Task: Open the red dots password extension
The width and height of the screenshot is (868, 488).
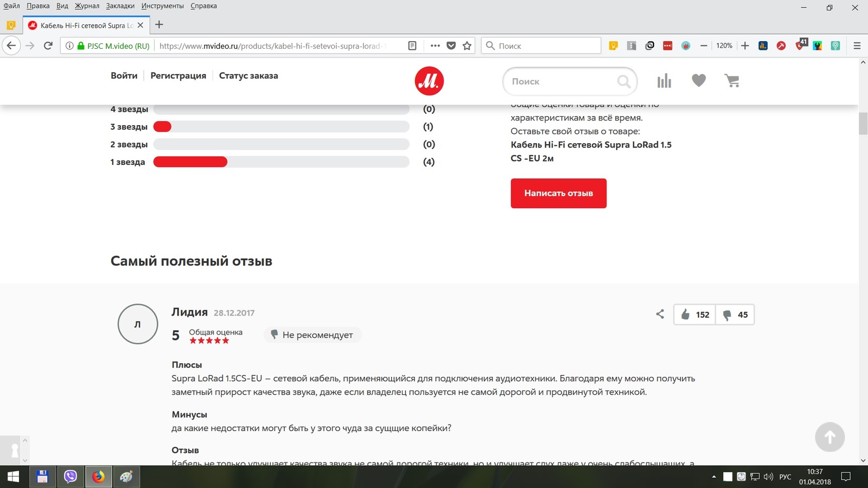Action: pos(668,46)
